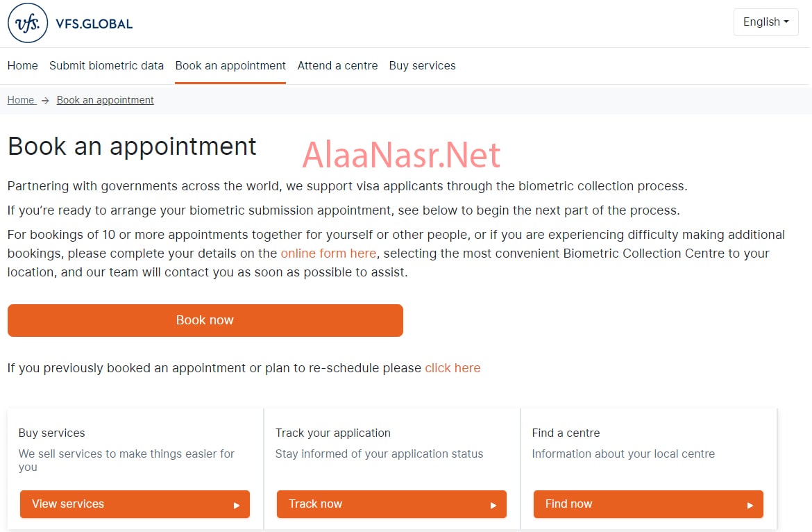Click the arrow icon on View services
Viewport: 812px width, 532px height.
tap(237, 505)
